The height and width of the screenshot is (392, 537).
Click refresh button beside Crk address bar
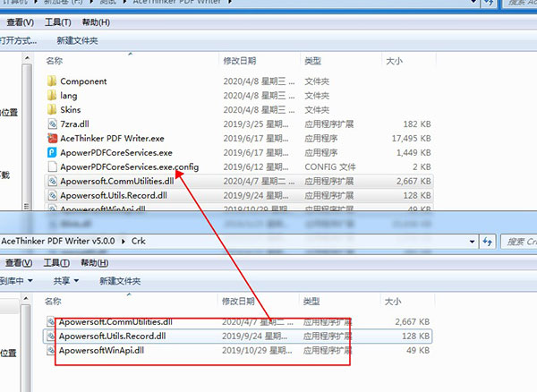click(x=488, y=242)
